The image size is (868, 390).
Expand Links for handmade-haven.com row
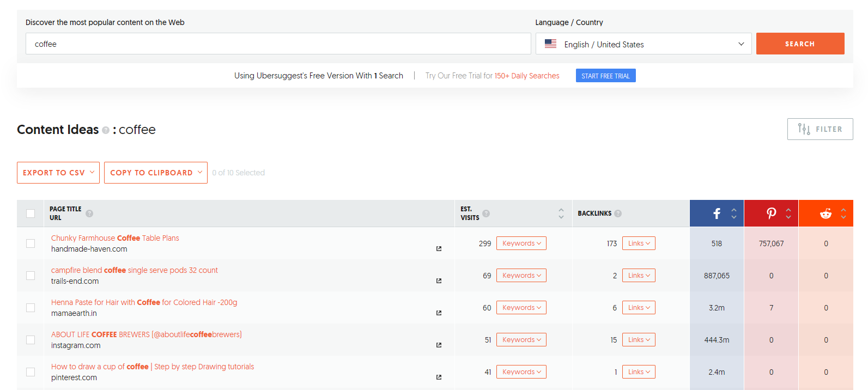click(639, 243)
